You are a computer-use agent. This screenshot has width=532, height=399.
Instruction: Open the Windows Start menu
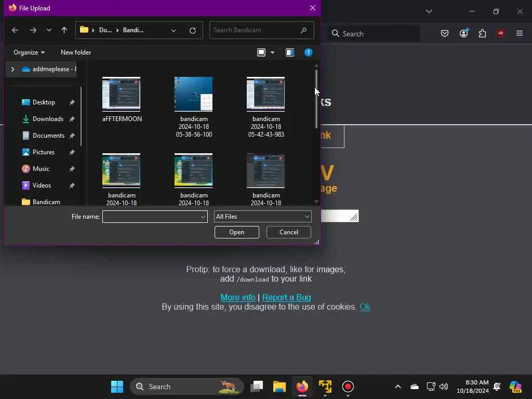point(117,387)
